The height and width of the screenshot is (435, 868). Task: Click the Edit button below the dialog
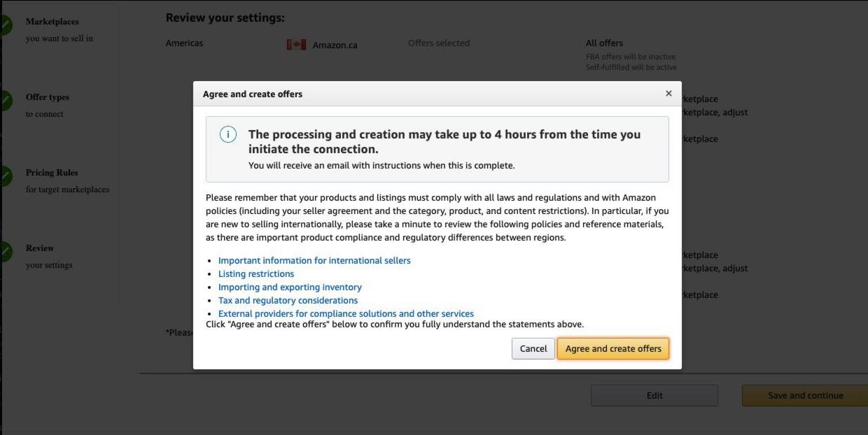(x=654, y=395)
